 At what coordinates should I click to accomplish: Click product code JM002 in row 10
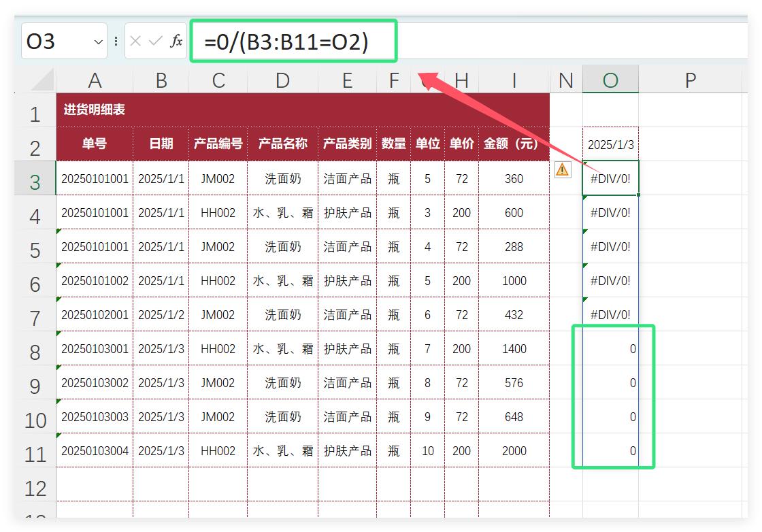coord(218,416)
